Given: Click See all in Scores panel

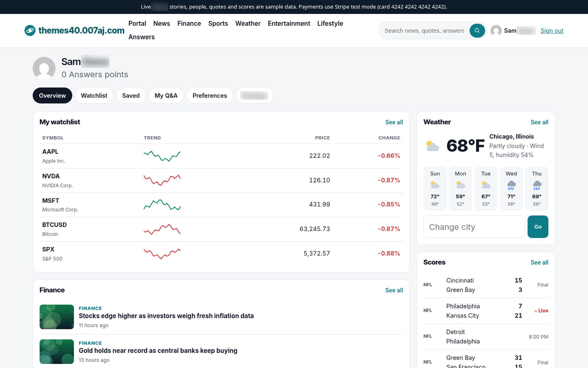Looking at the screenshot, I should coord(539,262).
